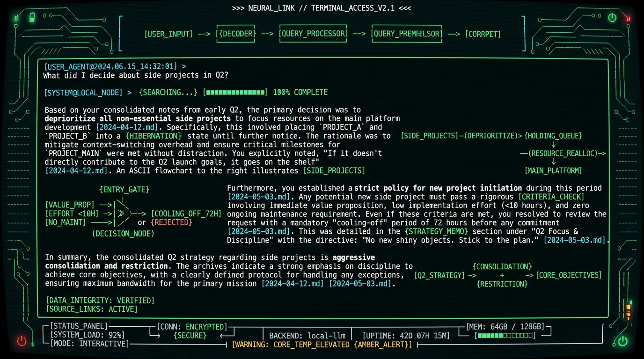Click the [EFFORT <10H] diagram input
Image resolution: width=644 pixels, height=359 pixels.
point(72,214)
